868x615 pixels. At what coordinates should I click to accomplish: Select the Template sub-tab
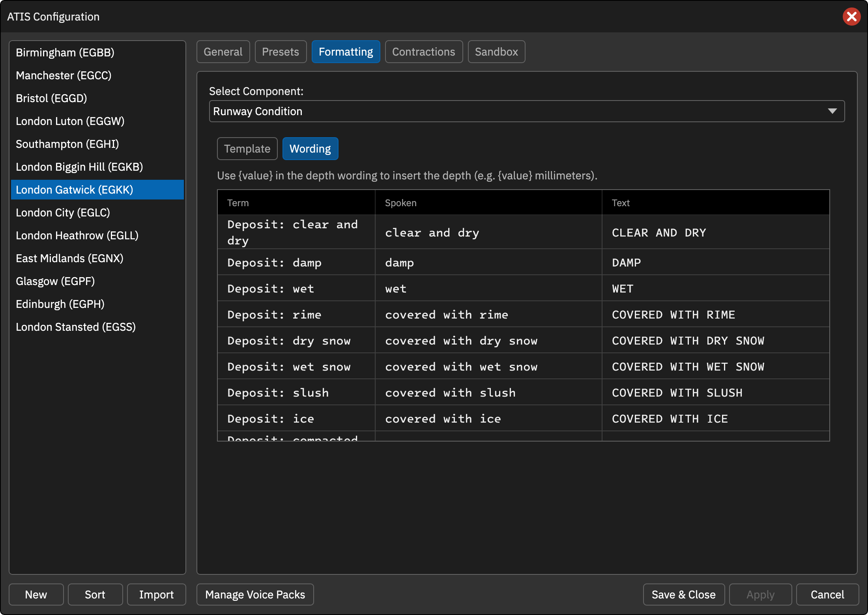point(247,149)
